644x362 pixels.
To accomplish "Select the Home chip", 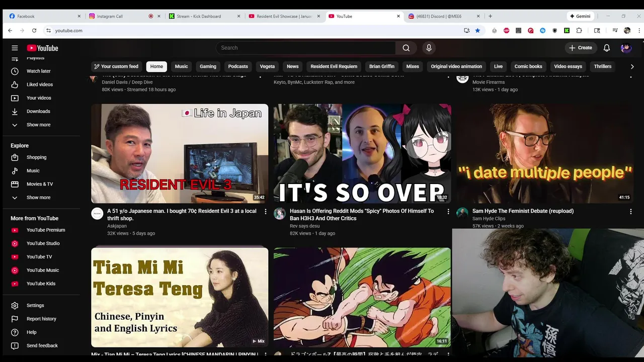I will coord(156,66).
